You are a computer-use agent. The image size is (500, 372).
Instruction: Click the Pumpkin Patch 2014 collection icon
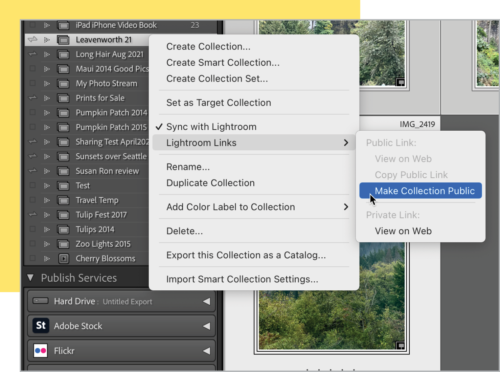pos(63,113)
